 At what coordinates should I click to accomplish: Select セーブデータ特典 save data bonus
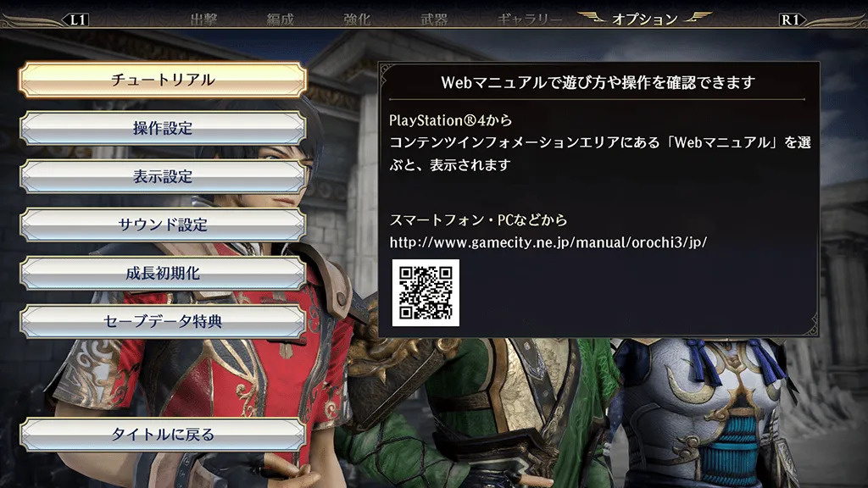click(x=163, y=321)
